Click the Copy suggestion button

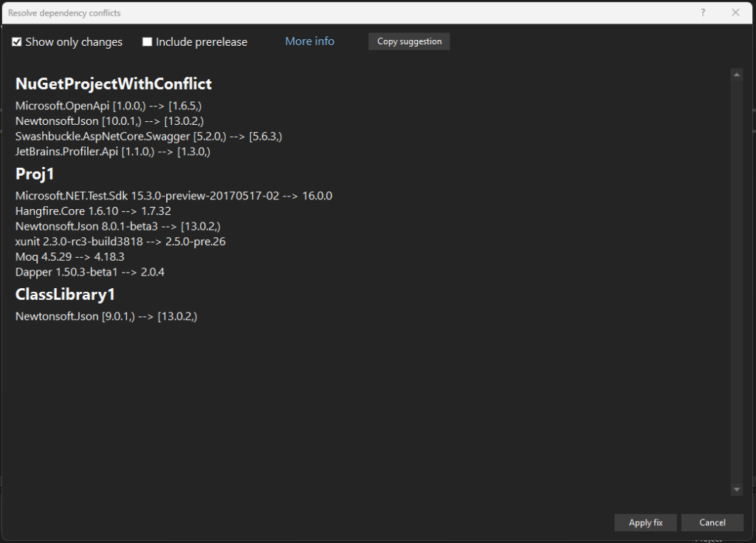click(408, 41)
